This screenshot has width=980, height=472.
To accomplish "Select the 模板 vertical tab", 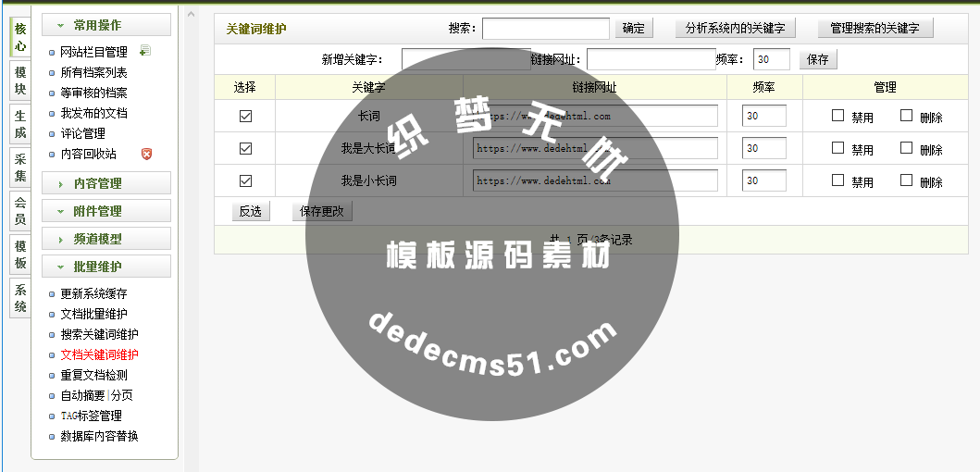I will tap(20, 255).
